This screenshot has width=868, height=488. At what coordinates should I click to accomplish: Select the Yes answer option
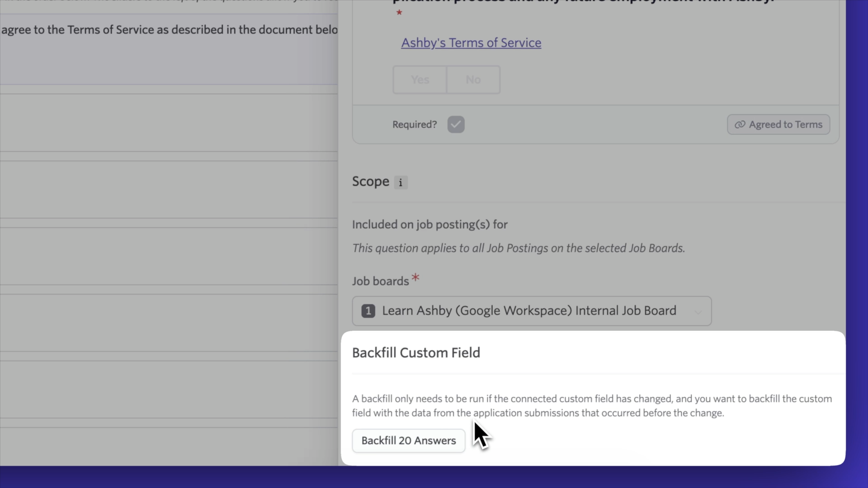420,80
